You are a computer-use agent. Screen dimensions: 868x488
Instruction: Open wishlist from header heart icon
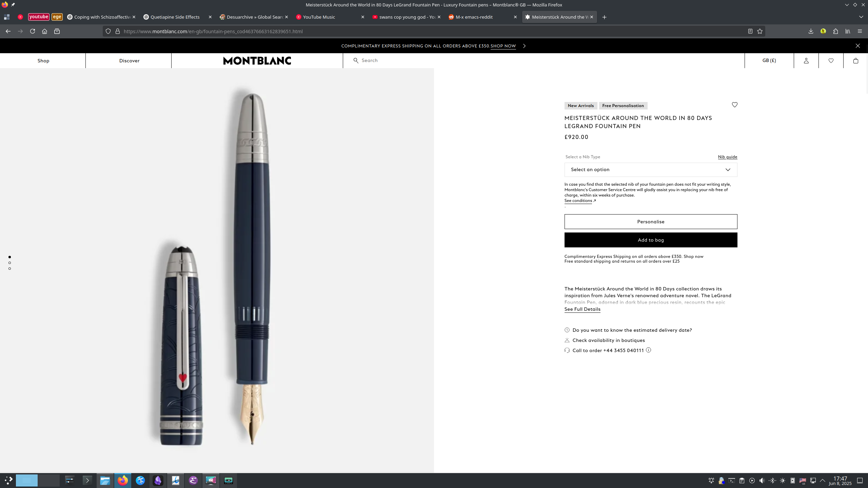tap(831, 61)
